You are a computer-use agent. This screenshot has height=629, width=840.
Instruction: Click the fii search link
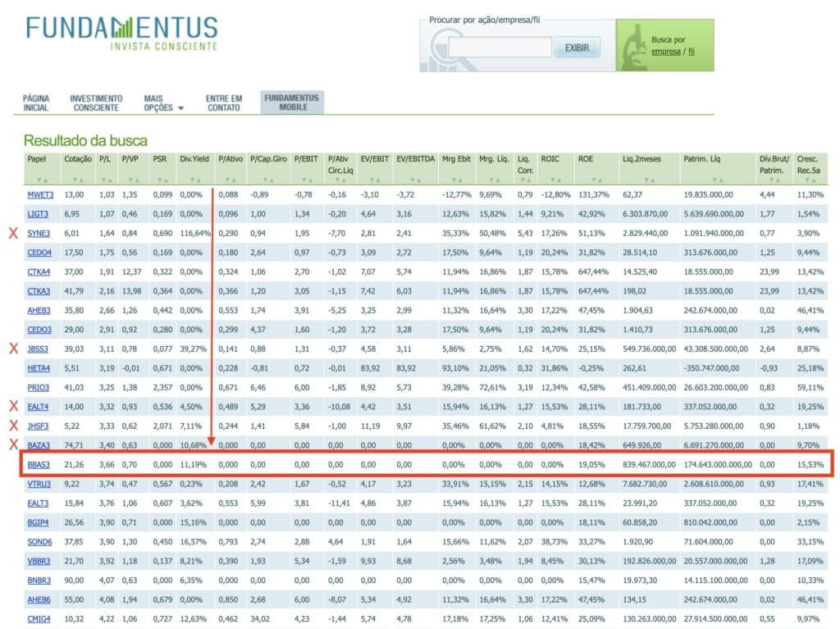click(692, 52)
